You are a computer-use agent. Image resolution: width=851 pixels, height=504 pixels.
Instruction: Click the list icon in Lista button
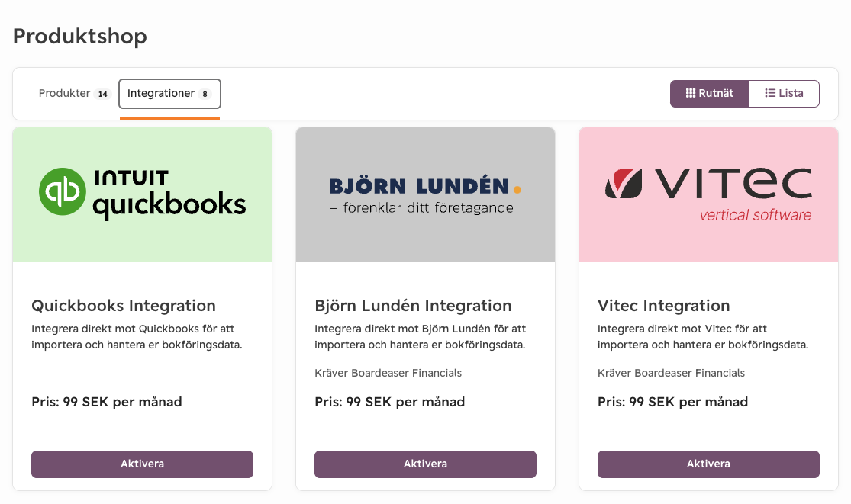770,94
